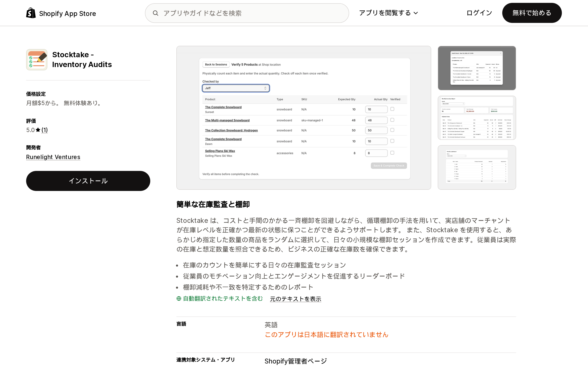Open the Checked by Jeff dropdown
The height and width of the screenshot is (368, 588).
pos(236,88)
